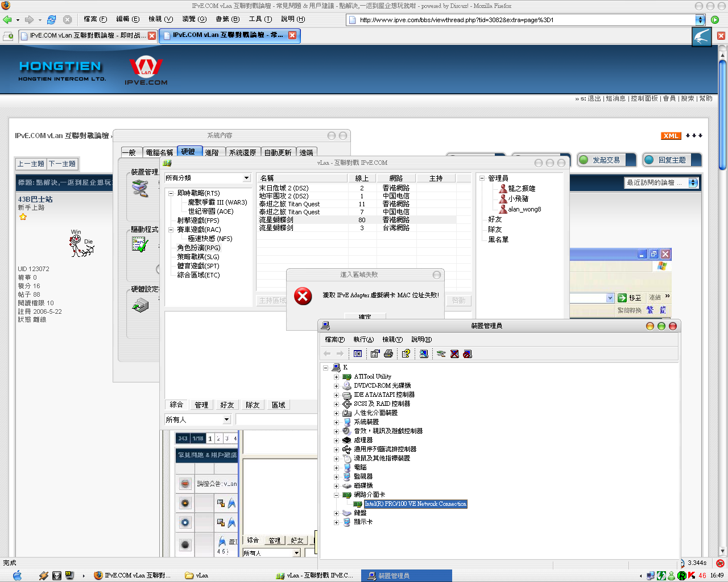Switch to the 自動更新 tab
728x582 pixels.
tap(278, 152)
